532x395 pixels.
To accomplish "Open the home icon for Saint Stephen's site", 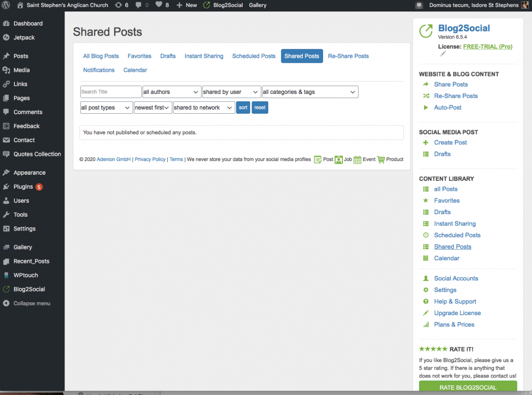I will point(20,5).
